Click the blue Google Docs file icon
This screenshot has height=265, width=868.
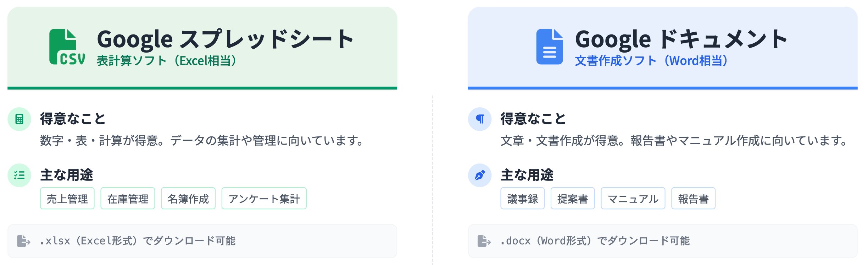pos(549,47)
